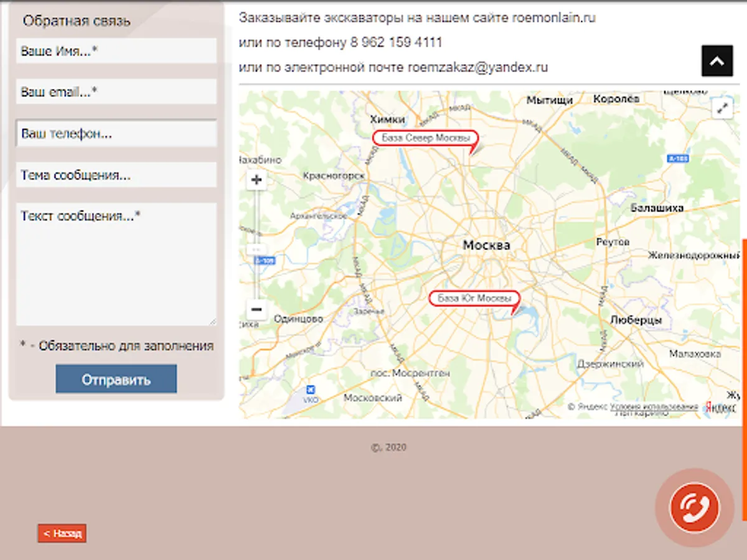
Task: Click the Обратная связь heading
Action: pos(77,21)
